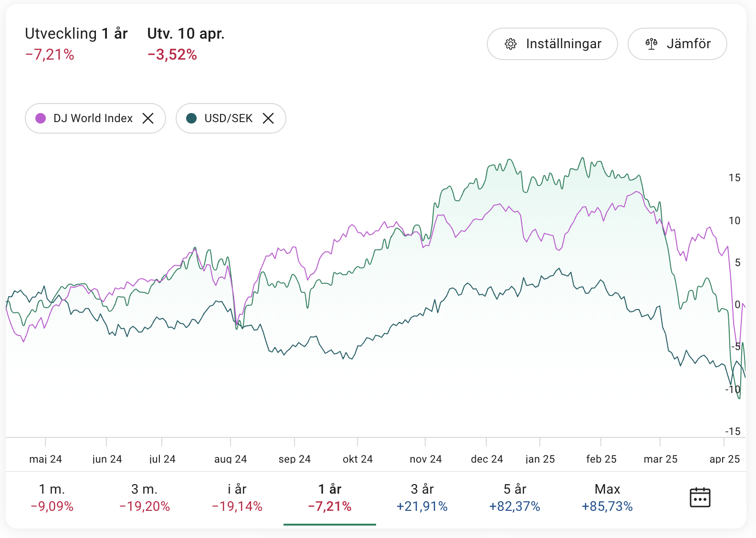Click the purple DJ World Index dot
This screenshot has height=538, width=756.
(41, 118)
